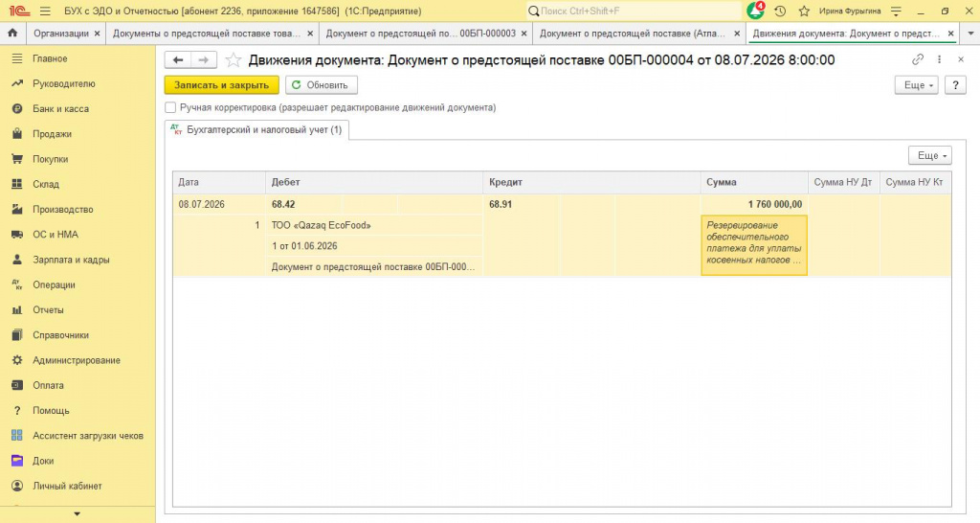Enable Ручная корректировка checkbox
The image size is (980, 523).
coord(170,107)
